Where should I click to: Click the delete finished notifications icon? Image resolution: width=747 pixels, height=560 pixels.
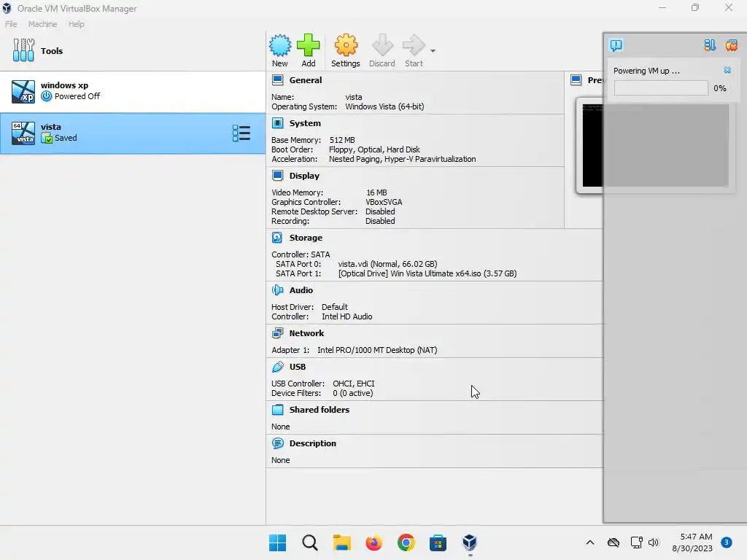pyautogui.click(x=731, y=45)
